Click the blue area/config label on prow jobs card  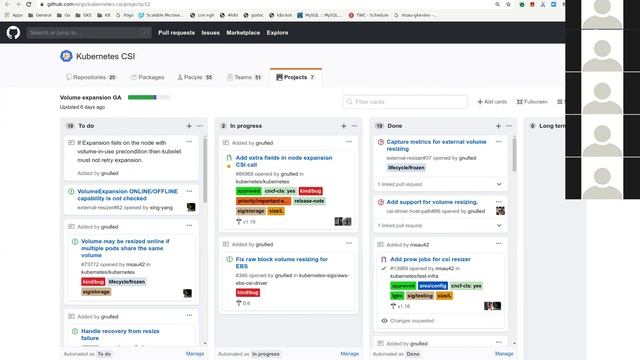coord(433,286)
